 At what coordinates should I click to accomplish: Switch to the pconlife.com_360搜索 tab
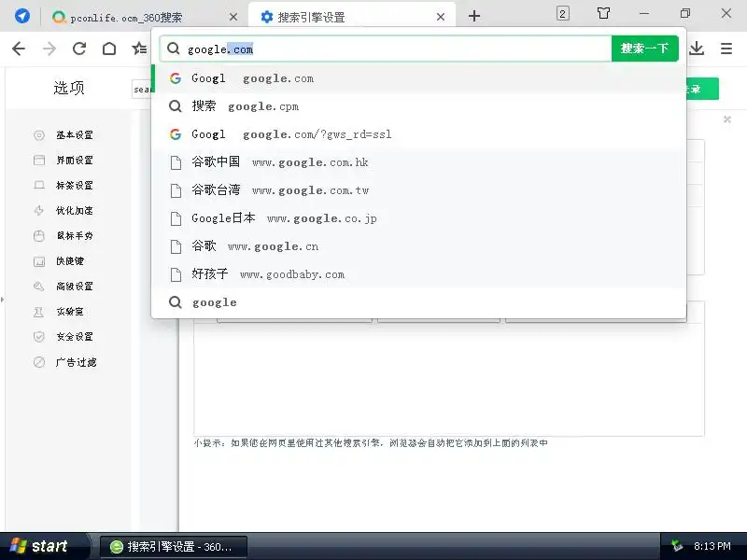click(143, 17)
